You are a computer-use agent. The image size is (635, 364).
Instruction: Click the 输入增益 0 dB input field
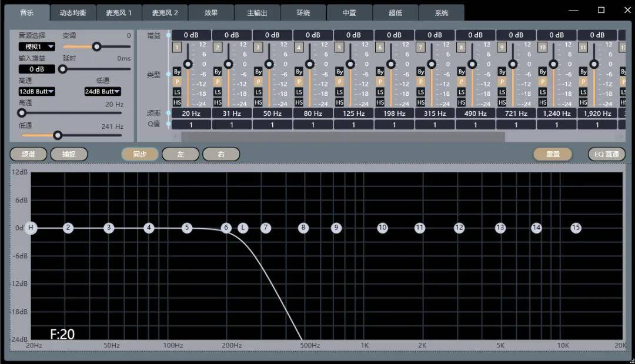pyautogui.click(x=36, y=69)
